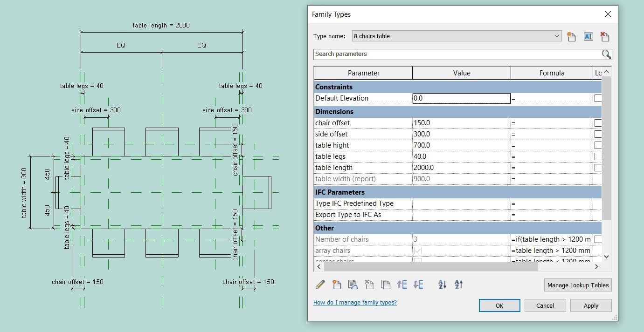Click the Parameter column header

coord(363,73)
